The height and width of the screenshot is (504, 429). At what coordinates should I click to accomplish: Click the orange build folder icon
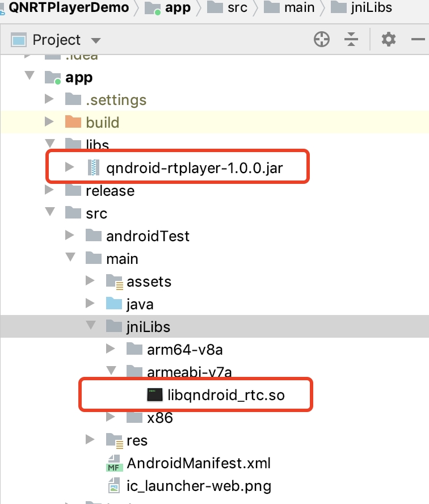(x=73, y=123)
